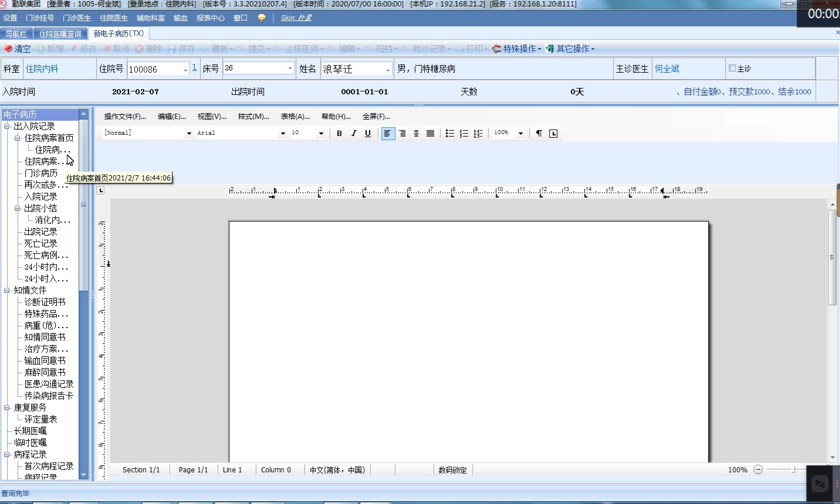
Task: Select 医患沟通记录 in the tree
Action: tap(49, 384)
